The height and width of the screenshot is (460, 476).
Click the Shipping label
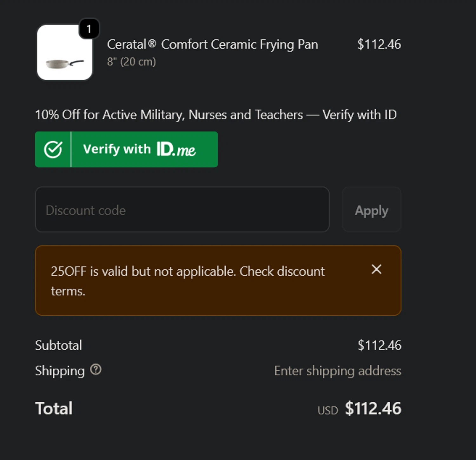pos(60,371)
